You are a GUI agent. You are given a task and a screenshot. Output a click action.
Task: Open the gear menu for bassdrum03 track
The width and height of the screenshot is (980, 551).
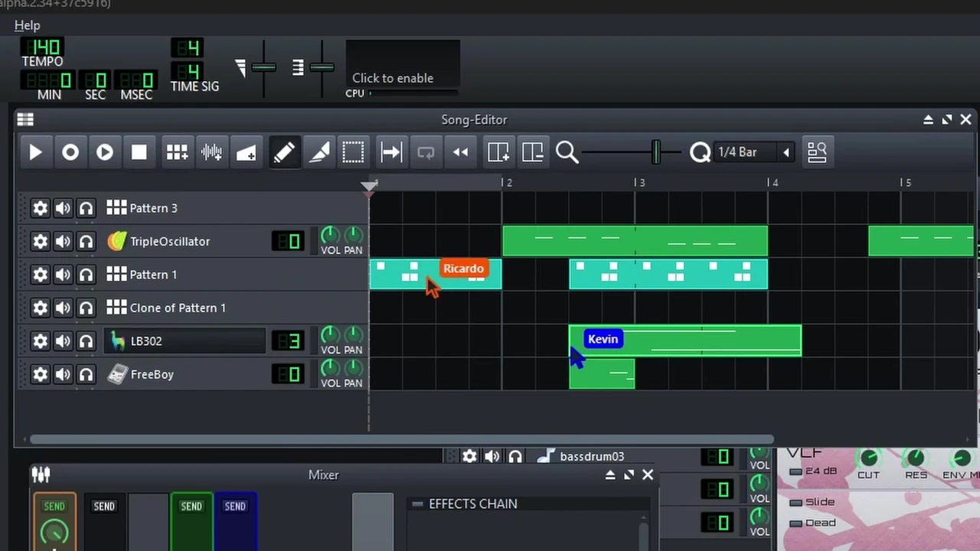point(469,456)
